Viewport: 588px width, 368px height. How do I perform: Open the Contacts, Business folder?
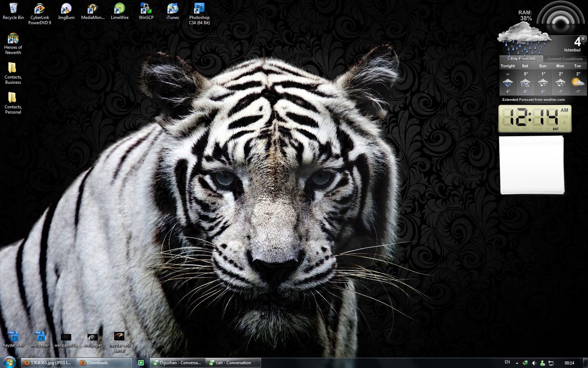[13, 68]
